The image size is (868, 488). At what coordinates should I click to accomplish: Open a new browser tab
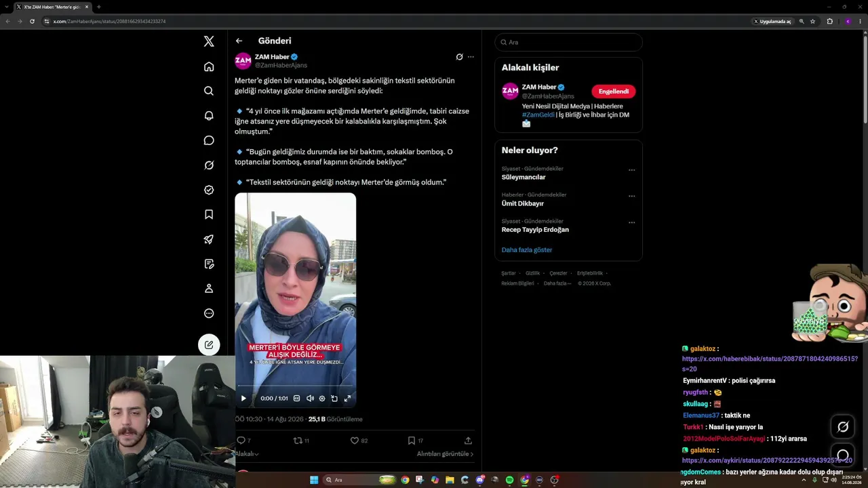tap(98, 7)
